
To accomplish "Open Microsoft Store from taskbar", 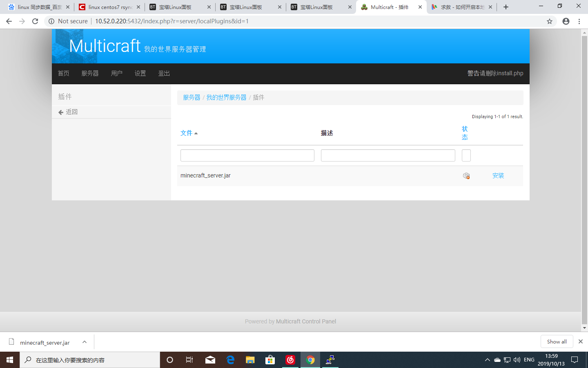I will point(270,360).
